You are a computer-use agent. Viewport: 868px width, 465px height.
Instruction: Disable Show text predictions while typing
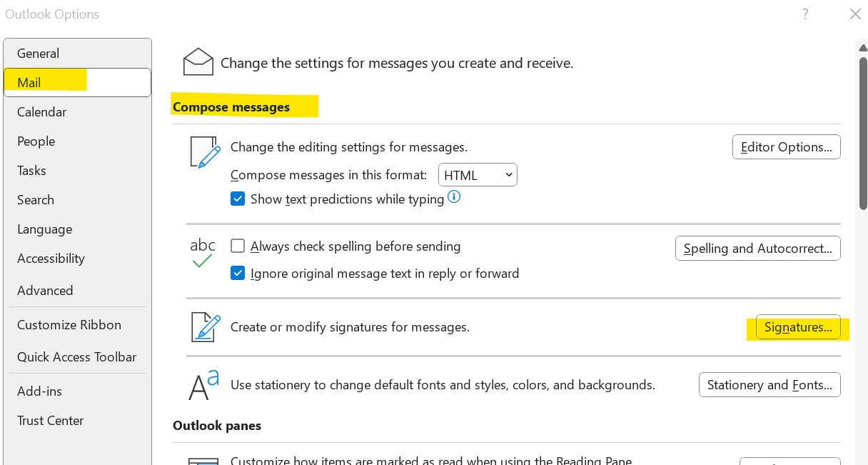pos(238,199)
